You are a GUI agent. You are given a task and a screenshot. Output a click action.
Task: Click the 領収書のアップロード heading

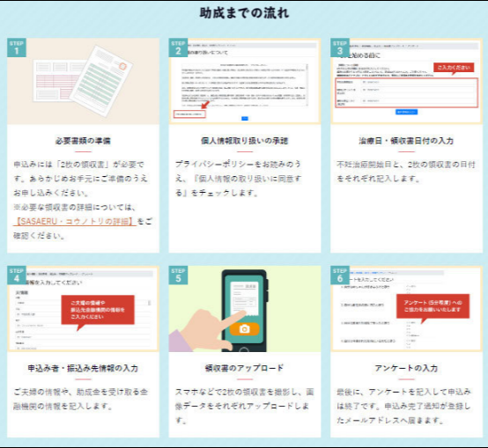pyautogui.click(x=245, y=368)
